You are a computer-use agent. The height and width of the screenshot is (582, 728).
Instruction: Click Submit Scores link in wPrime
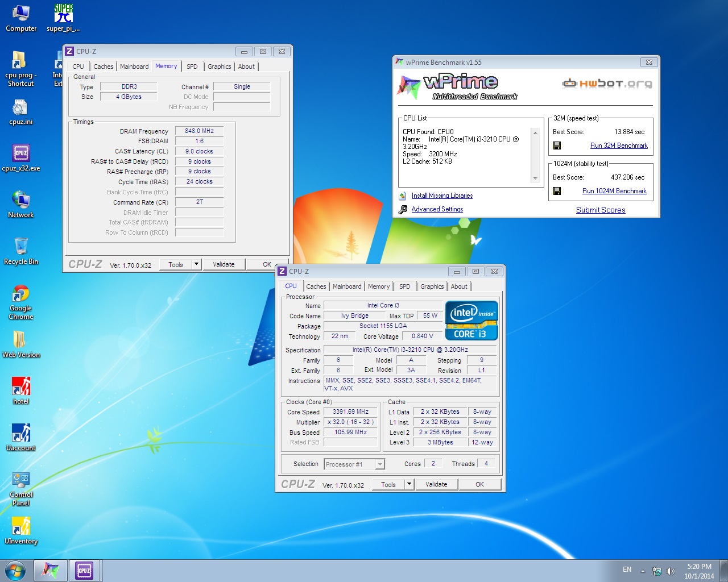pos(601,210)
